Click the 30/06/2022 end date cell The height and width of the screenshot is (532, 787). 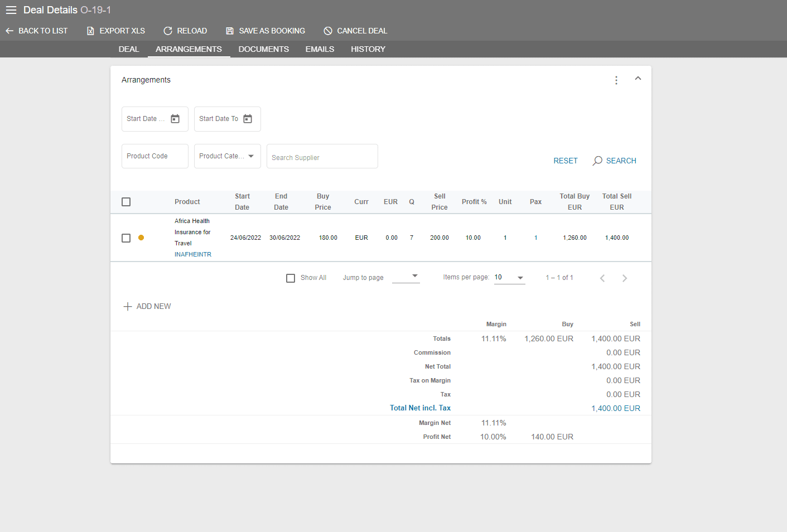tap(284, 238)
